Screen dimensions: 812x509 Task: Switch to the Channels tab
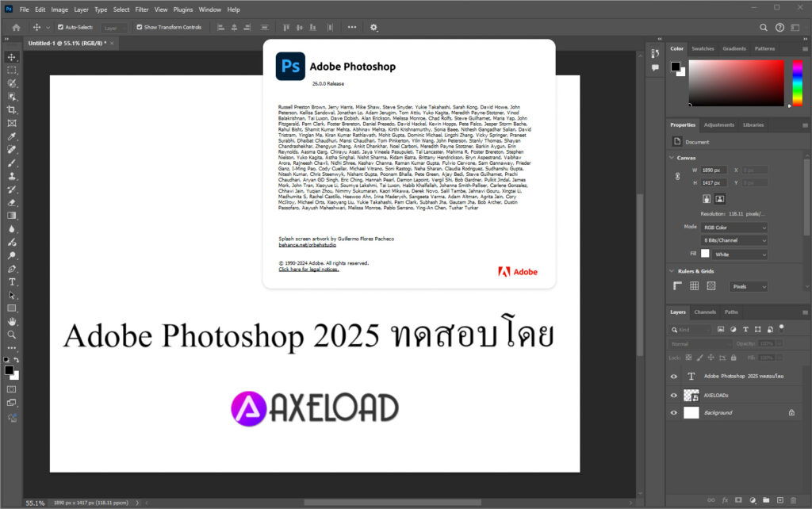tap(705, 312)
